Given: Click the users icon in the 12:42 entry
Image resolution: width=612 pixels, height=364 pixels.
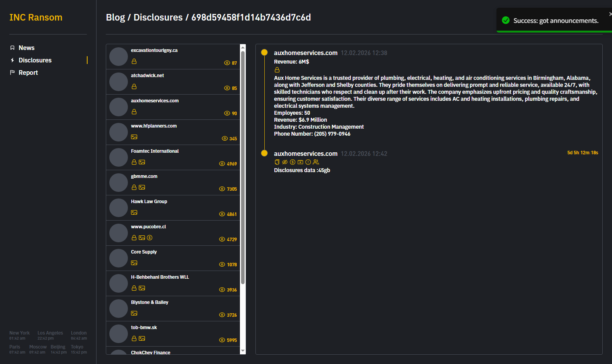Looking at the screenshot, I should click(x=316, y=162).
